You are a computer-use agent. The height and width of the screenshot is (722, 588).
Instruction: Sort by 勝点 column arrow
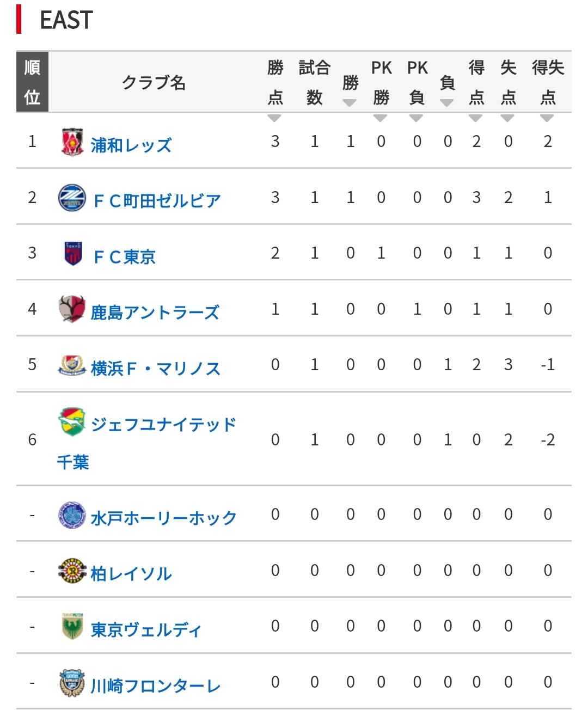pyautogui.click(x=275, y=118)
